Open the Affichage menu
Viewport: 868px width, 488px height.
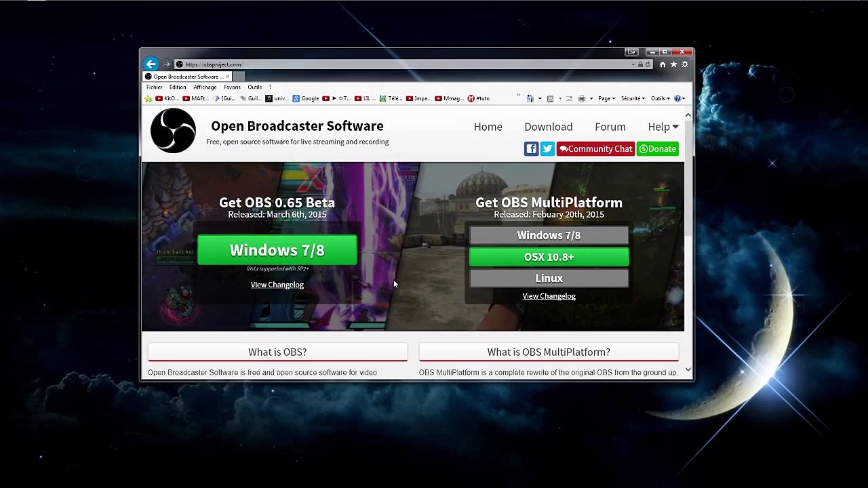(x=205, y=87)
